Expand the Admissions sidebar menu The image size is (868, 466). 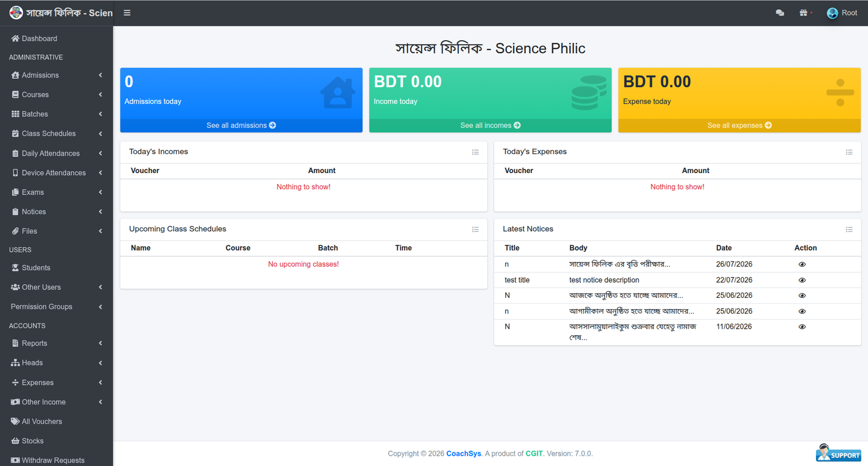click(x=56, y=75)
